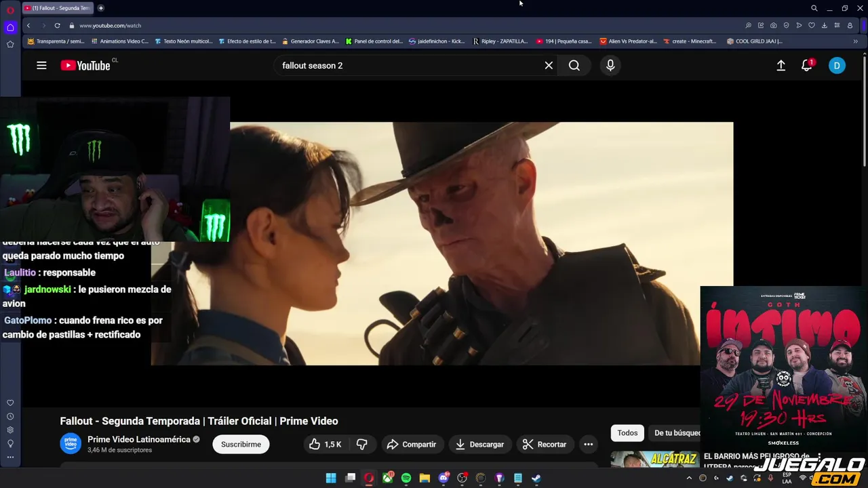
Task: Open the Animations Video C... bookmark
Action: [x=119, y=41]
